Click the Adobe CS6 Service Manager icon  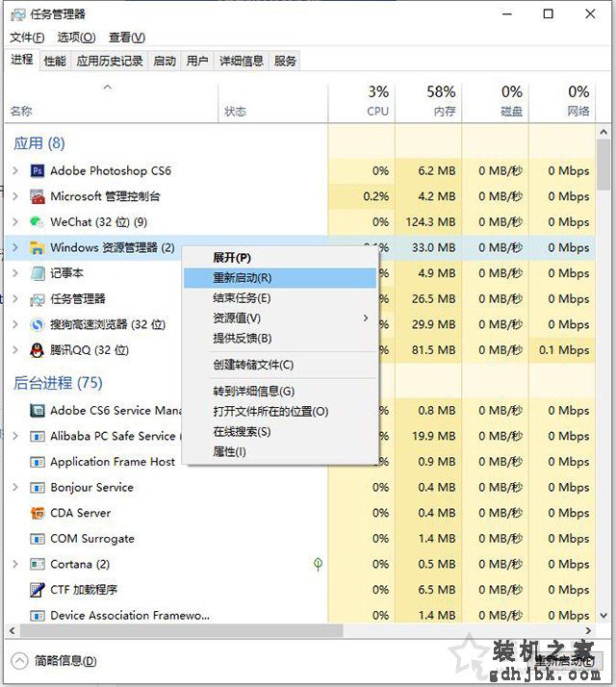coord(38,411)
